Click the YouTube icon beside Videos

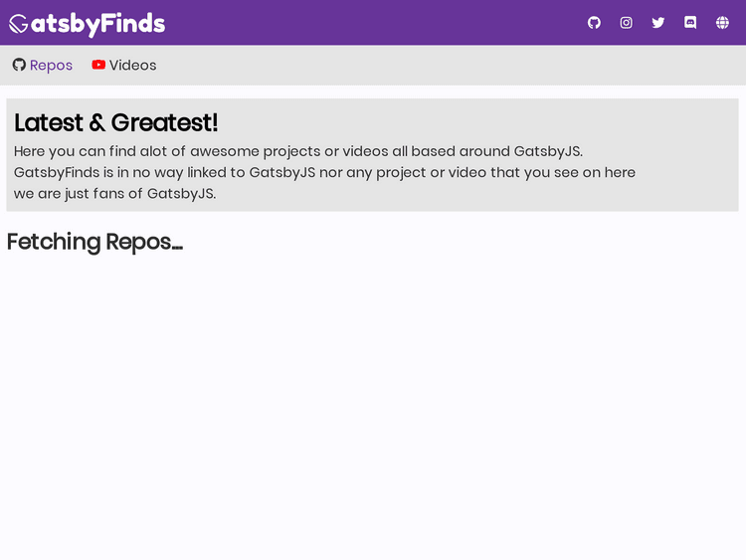98,65
